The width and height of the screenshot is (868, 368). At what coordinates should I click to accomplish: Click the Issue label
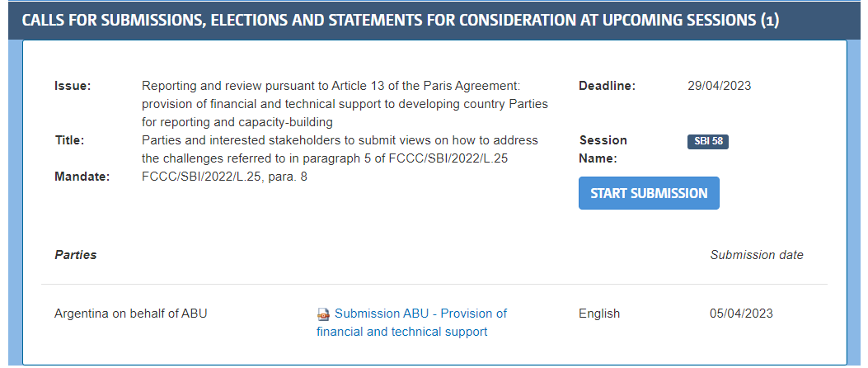(73, 86)
